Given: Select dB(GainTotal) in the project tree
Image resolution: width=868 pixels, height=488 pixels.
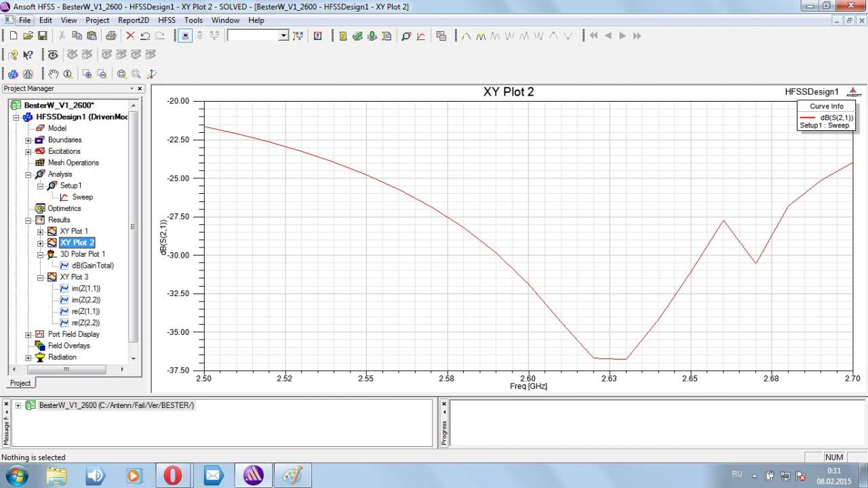Looking at the screenshot, I should coord(92,266).
